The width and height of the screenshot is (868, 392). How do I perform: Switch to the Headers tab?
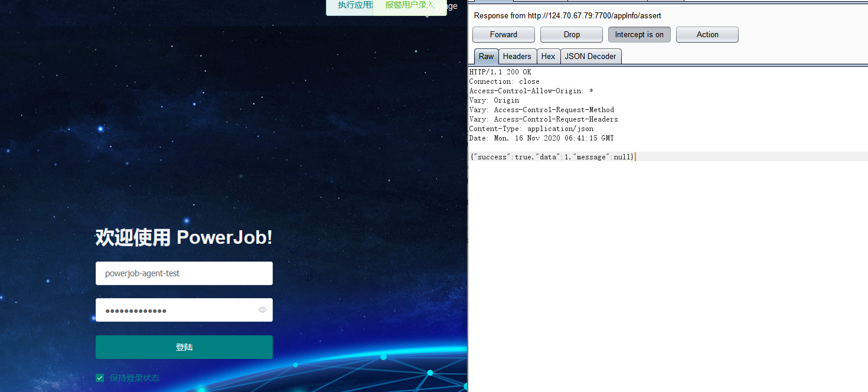pyautogui.click(x=517, y=56)
